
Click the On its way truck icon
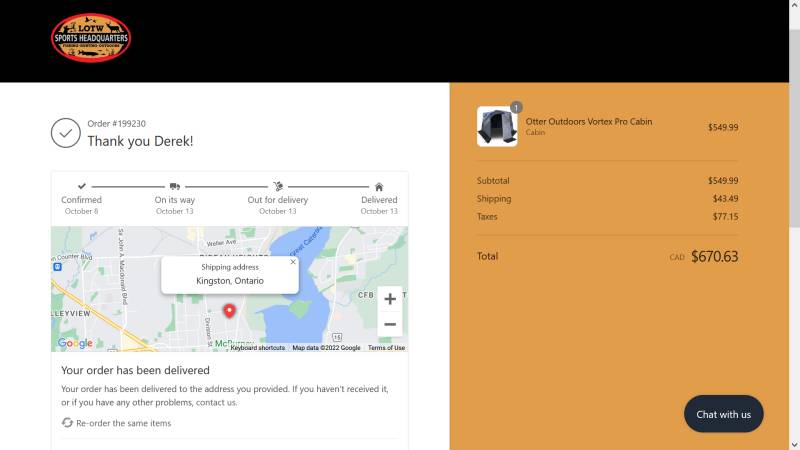174,186
